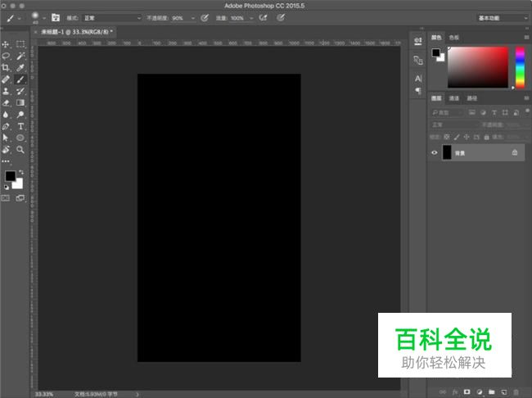Expand the opacity 90% dropdown arrow

coord(192,17)
